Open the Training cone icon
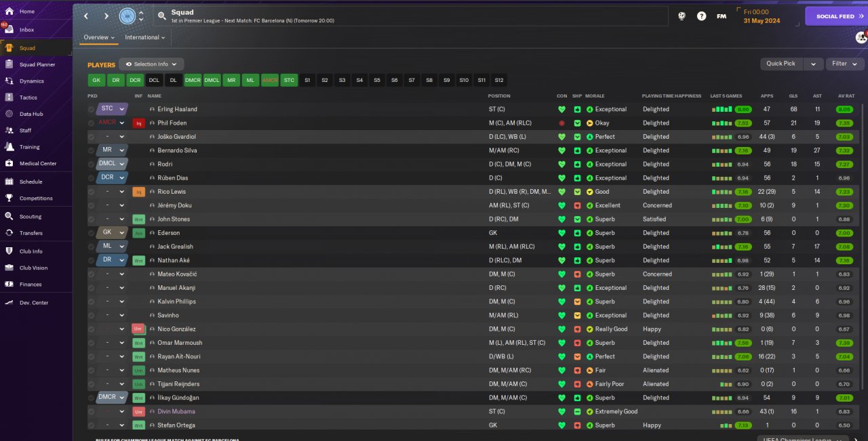Image resolution: width=868 pixels, height=441 pixels. [x=9, y=147]
